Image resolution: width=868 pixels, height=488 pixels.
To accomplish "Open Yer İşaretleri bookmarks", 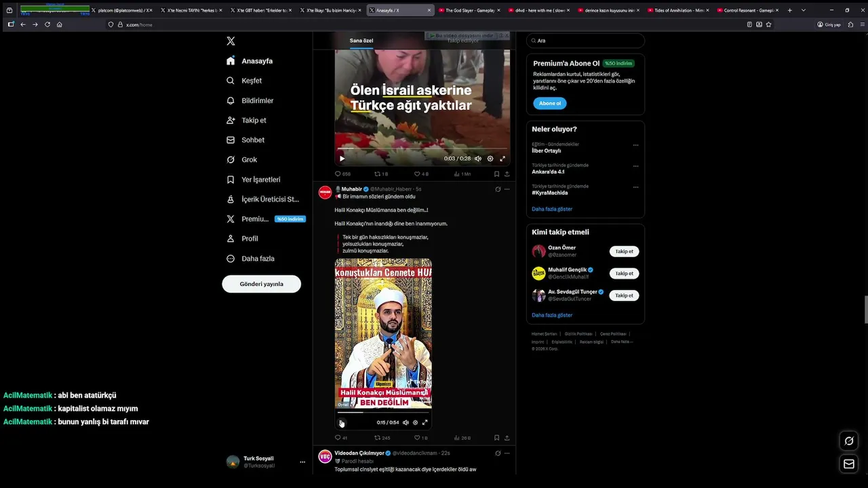I will pos(253,180).
